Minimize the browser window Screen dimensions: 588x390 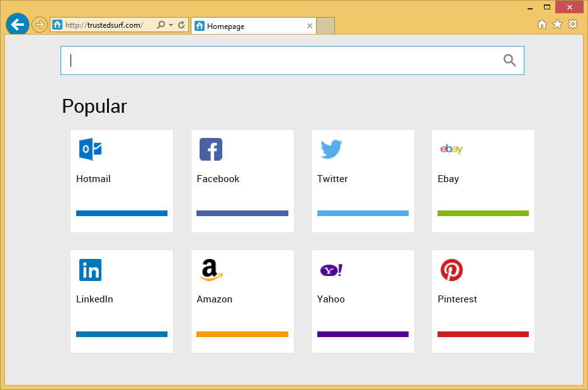pyautogui.click(x=530, y=8)
